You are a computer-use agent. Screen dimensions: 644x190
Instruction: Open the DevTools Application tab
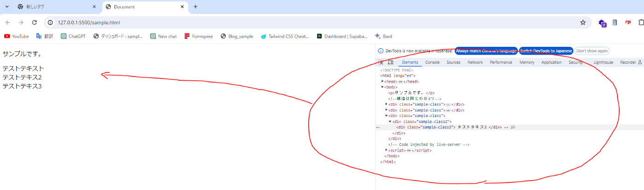point(552,62)
